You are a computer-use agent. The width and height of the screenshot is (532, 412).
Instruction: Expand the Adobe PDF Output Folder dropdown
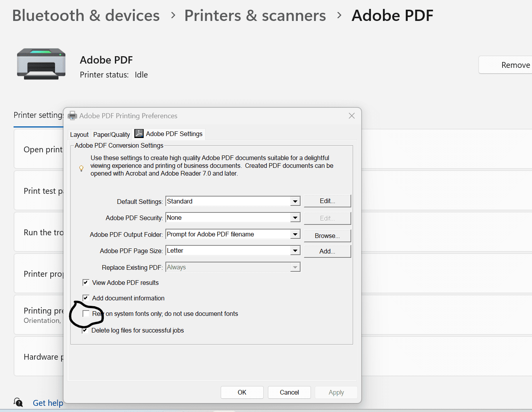click(295, 234)
